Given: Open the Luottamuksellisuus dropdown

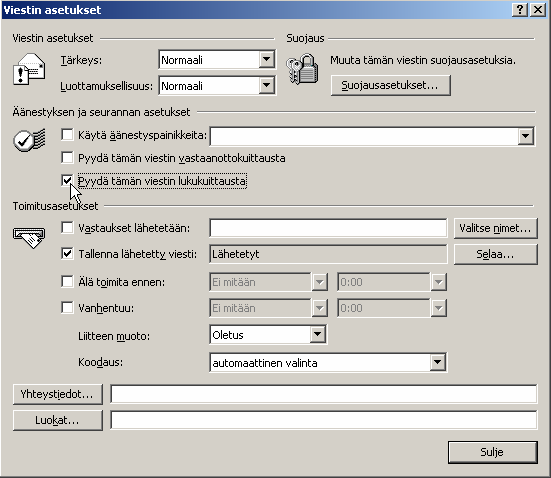Looking at the screenshot, I should [x=267, y=85].
